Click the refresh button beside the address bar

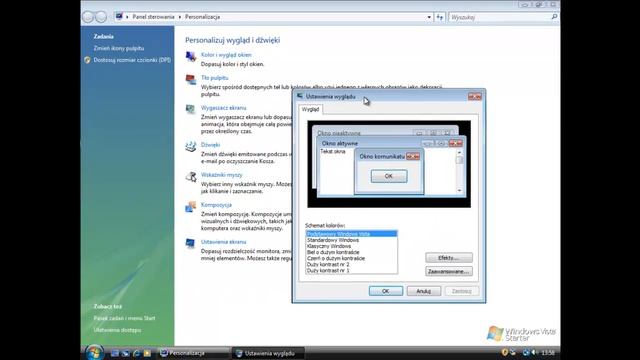click(440, 17)
